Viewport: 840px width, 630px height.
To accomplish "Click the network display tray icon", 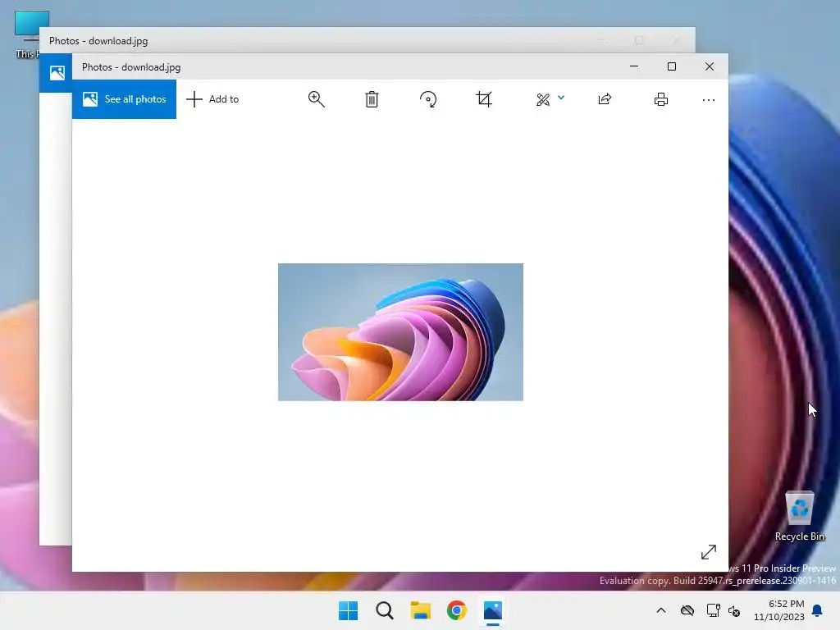I will (x=713, y=610).
